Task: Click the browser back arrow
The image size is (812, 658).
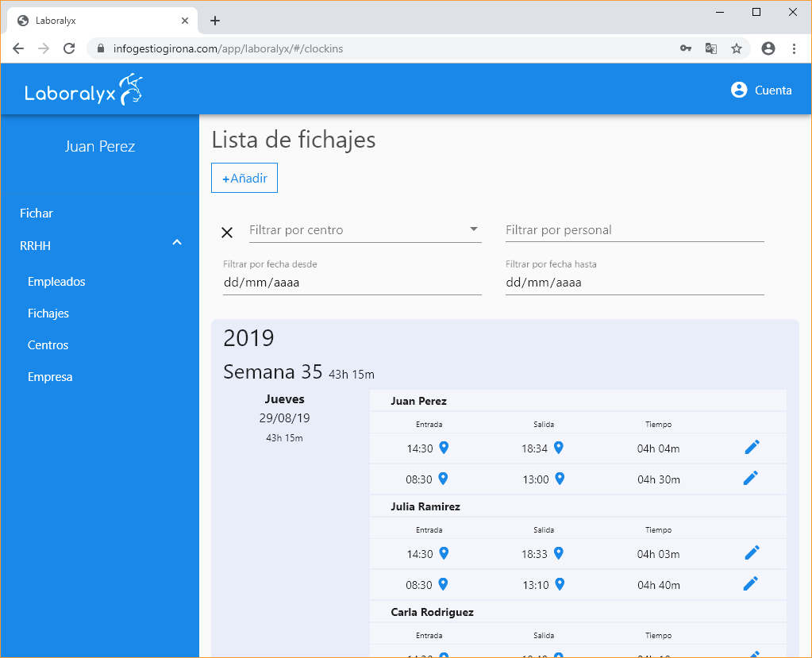Action: coord(18,48)
